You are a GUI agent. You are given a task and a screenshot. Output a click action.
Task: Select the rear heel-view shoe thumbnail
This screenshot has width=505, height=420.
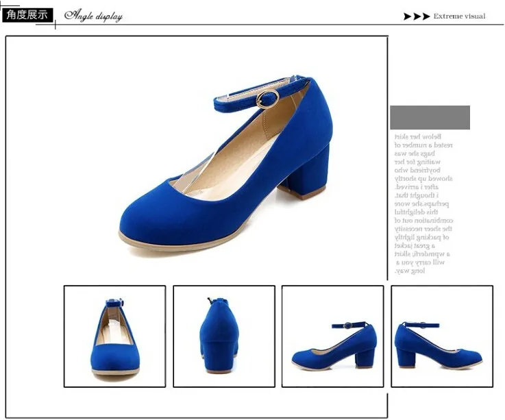[x=224, y=336]
